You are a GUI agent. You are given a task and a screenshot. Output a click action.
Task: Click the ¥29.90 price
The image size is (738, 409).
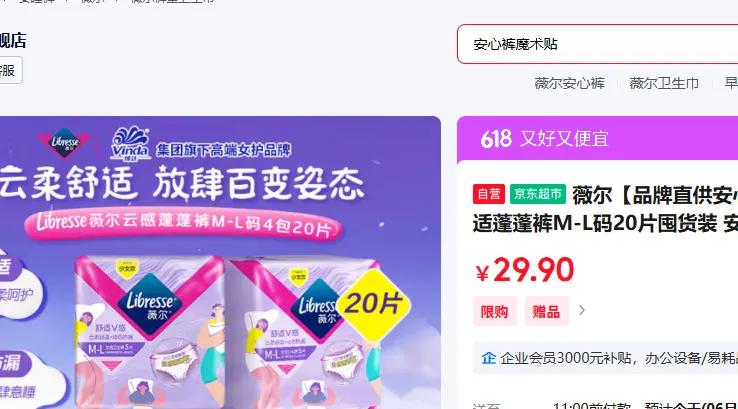524,270
